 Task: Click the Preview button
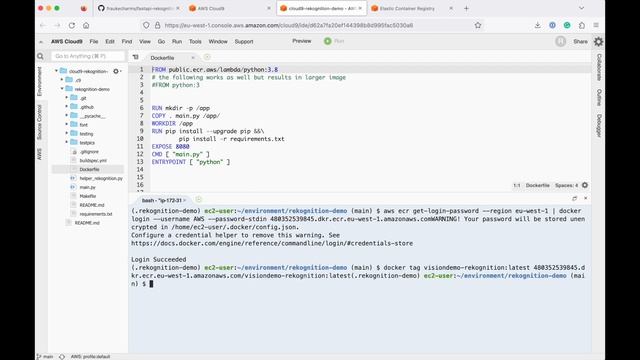(x=302, y=41)
